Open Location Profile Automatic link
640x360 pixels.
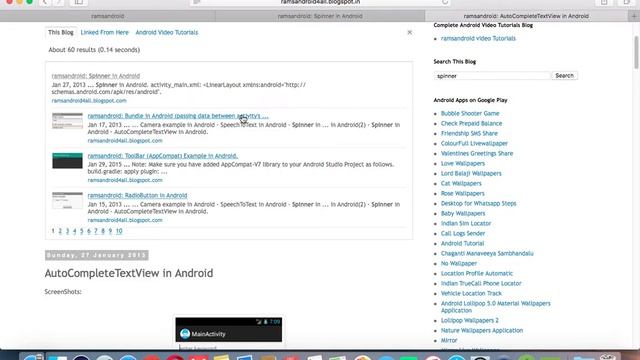tap(477, 273)
